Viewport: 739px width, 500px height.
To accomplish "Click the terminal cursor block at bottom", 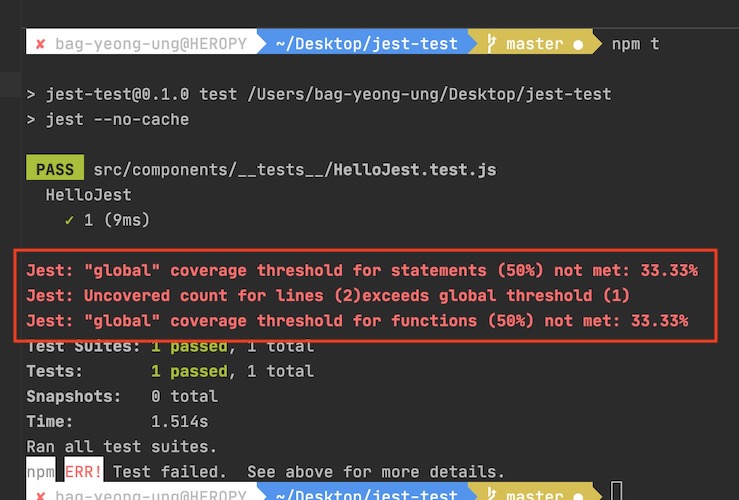I will point(616,491).
